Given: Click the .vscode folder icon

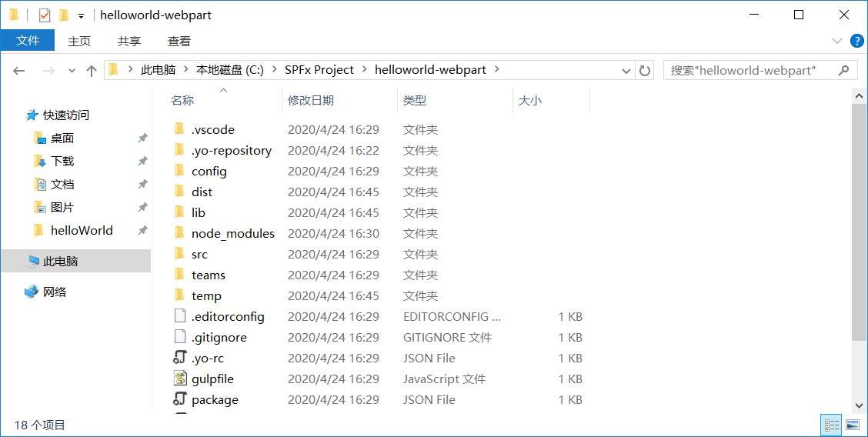Looking at the screenshot, I should click(x=179, y=129).
